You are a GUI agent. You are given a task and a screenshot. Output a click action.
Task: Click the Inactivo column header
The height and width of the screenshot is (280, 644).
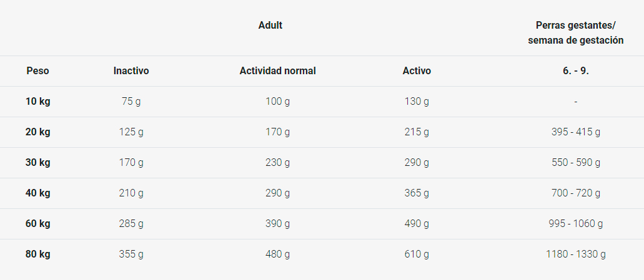[131, 71]
